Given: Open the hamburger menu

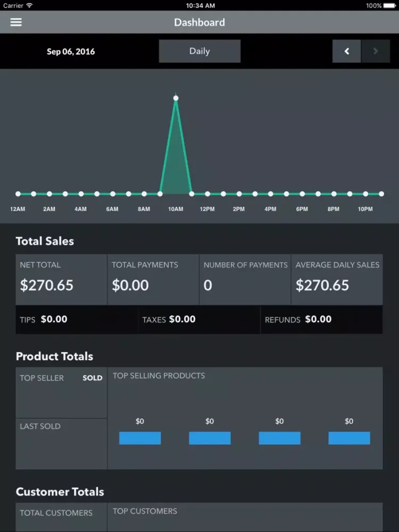Looking at the screenshot, I should 16,22.
